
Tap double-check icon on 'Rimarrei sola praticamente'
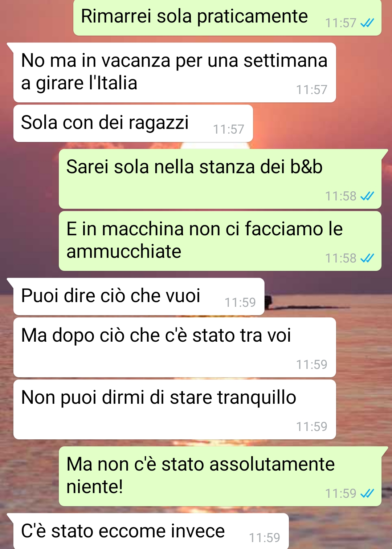[x=367, y=23]
